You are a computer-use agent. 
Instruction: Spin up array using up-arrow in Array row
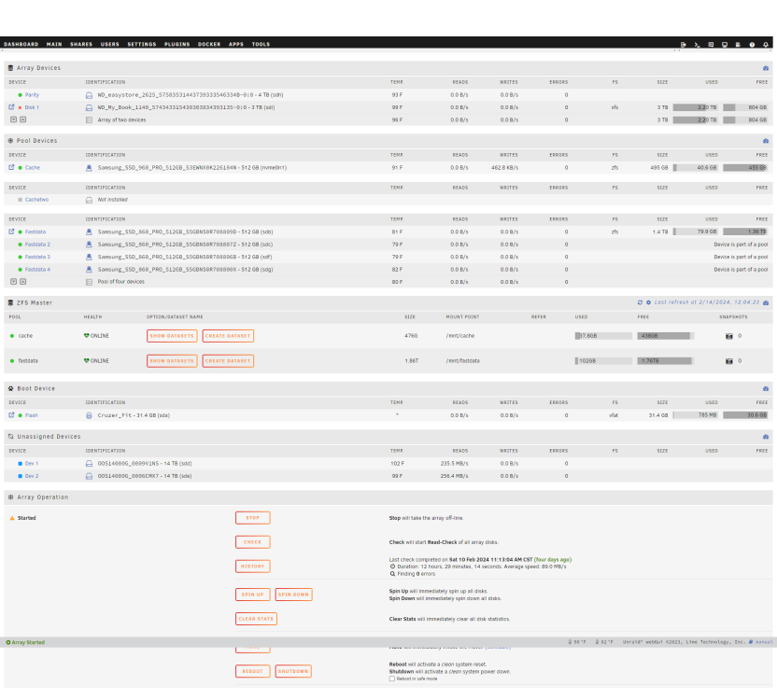point(22,119)
